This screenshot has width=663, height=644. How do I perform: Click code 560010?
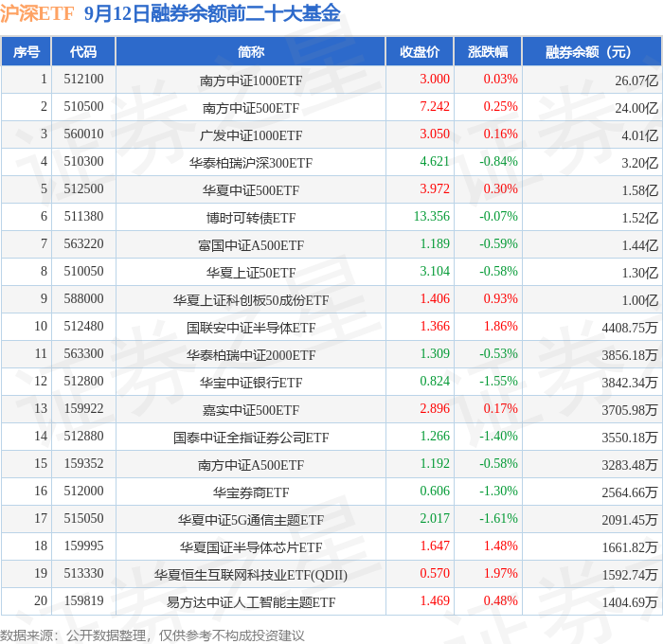click(83, 134)
